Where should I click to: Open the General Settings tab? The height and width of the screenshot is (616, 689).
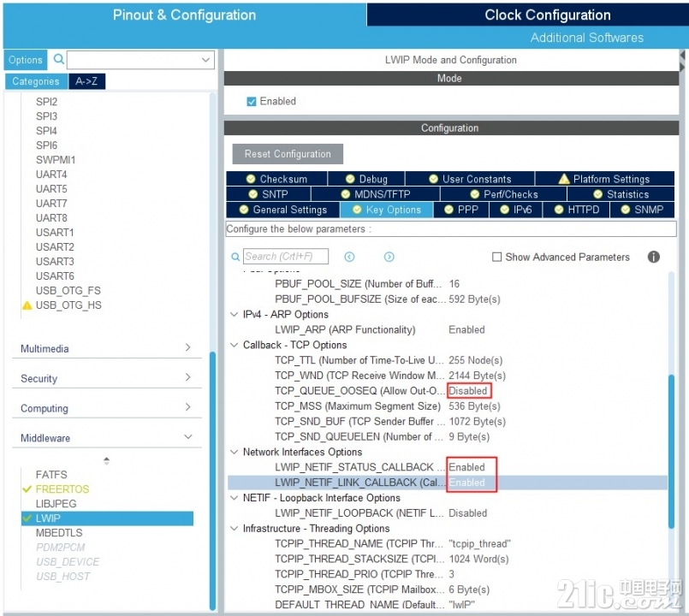point(283,210)
